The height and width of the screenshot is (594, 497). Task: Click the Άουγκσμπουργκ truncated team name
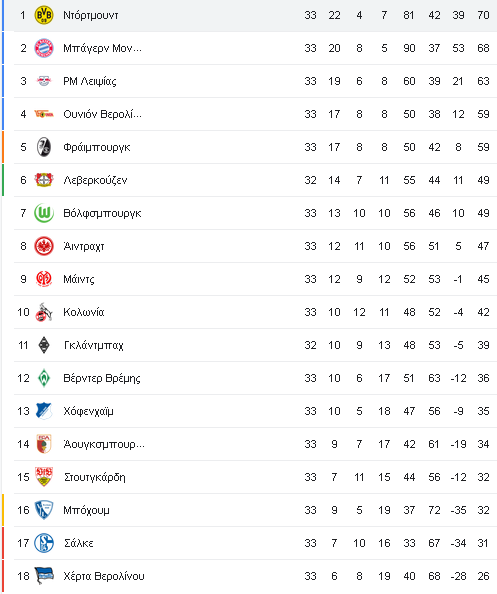tap(104, 444)
